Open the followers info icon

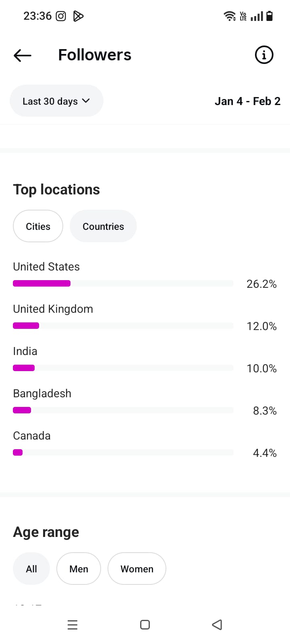(x=264, y=55)
